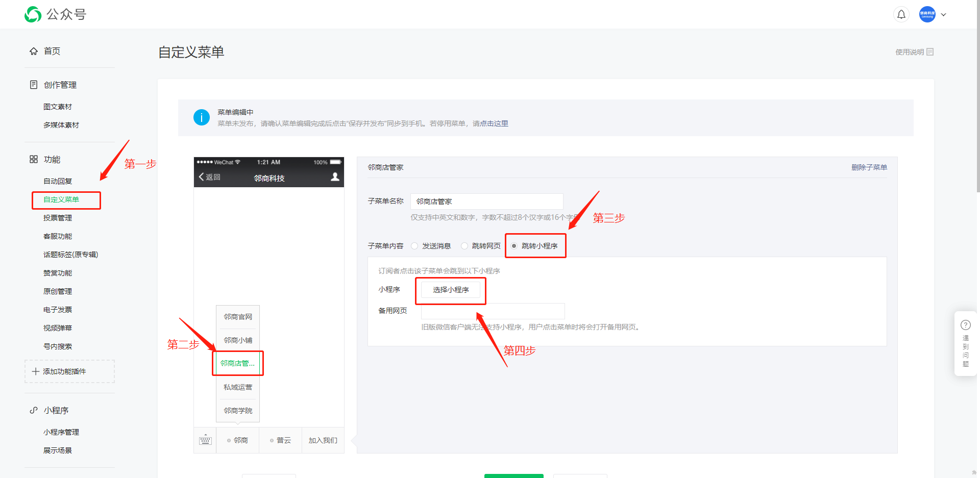This screenshot has height=478, width=980.
Task: Click the 功能 grid icon
Action: click(34, 159)
